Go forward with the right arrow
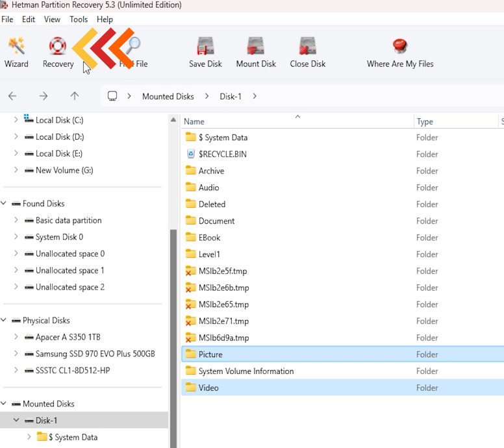 (x=44, y=96)
